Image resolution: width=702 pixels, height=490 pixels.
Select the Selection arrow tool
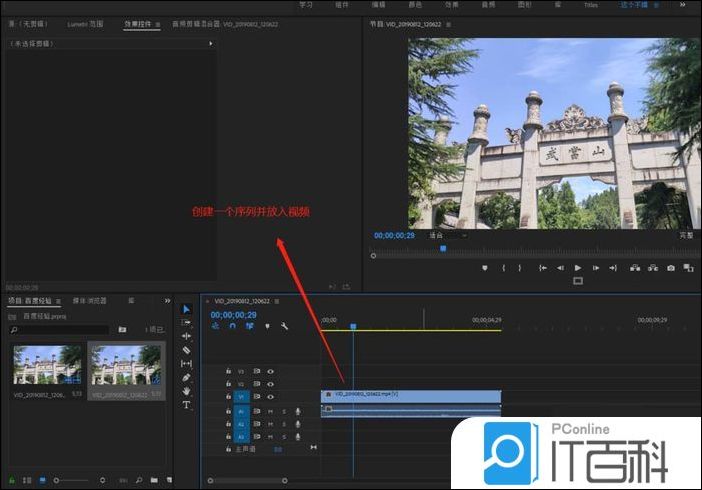[x=186, y=309]
